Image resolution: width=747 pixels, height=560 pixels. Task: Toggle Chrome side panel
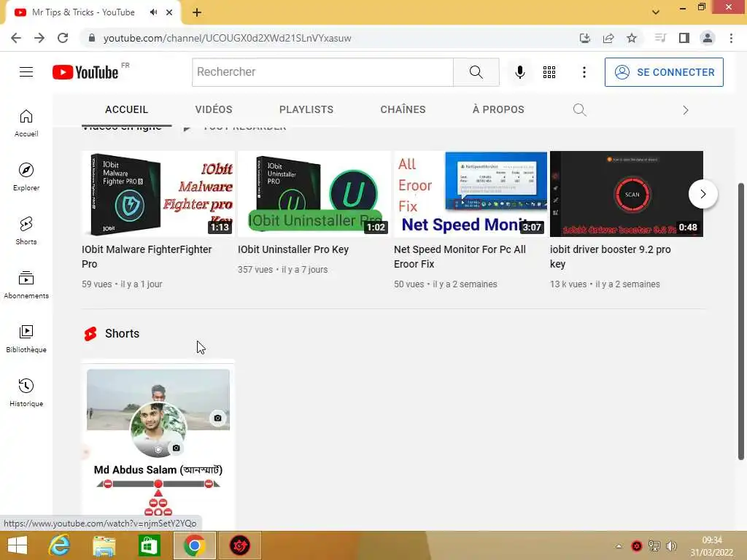pos(684,38)
